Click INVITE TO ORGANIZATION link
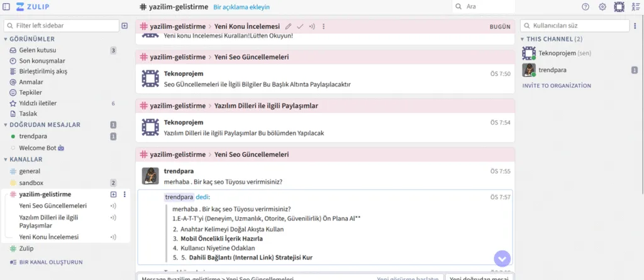644x280 pixels. pyautogui.click(x=557, y=85)
